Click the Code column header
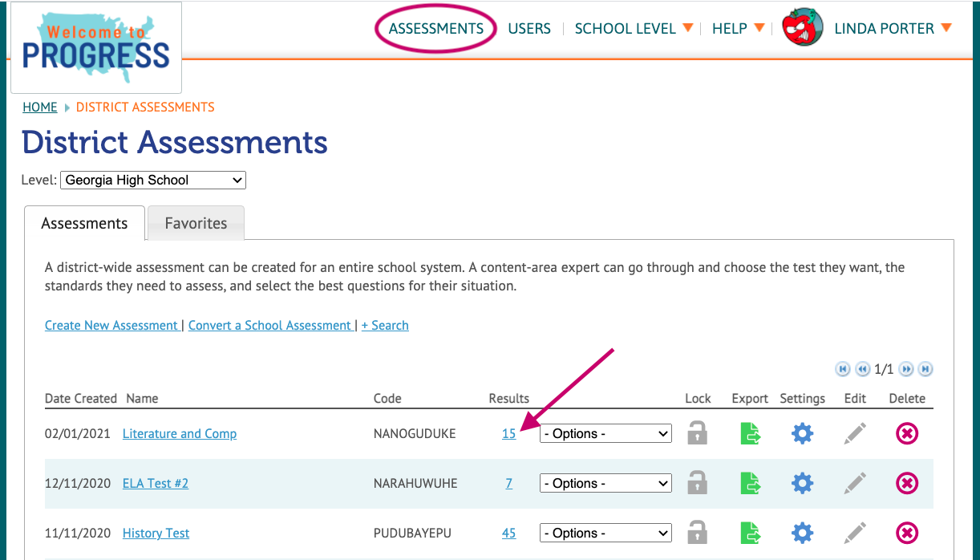This screenshot has width=980, height=560. (x=387, y=398)
